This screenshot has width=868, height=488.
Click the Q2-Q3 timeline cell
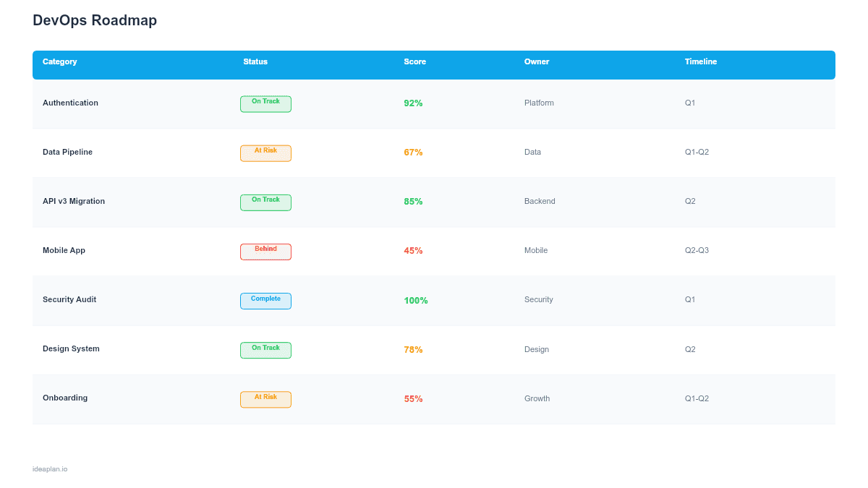pos(697,251)
